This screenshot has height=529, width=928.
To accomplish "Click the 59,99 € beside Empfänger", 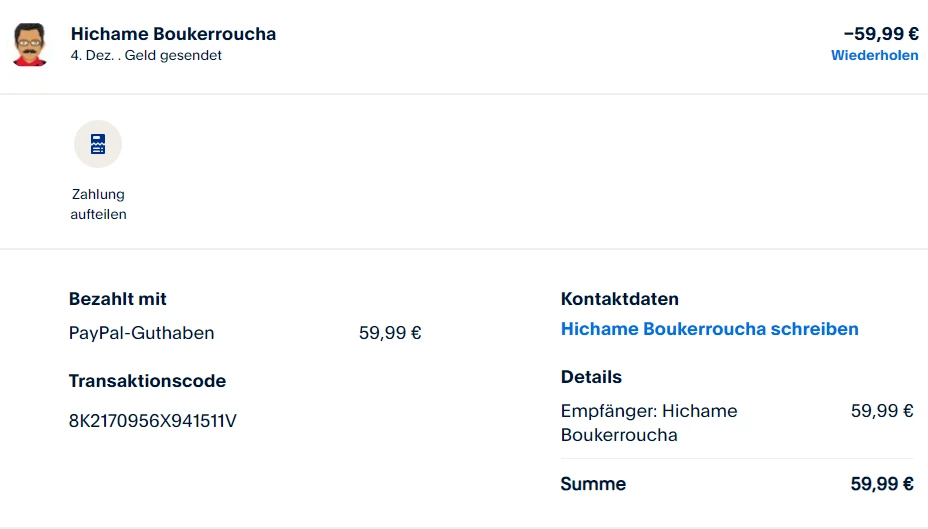I will [882, 411].
